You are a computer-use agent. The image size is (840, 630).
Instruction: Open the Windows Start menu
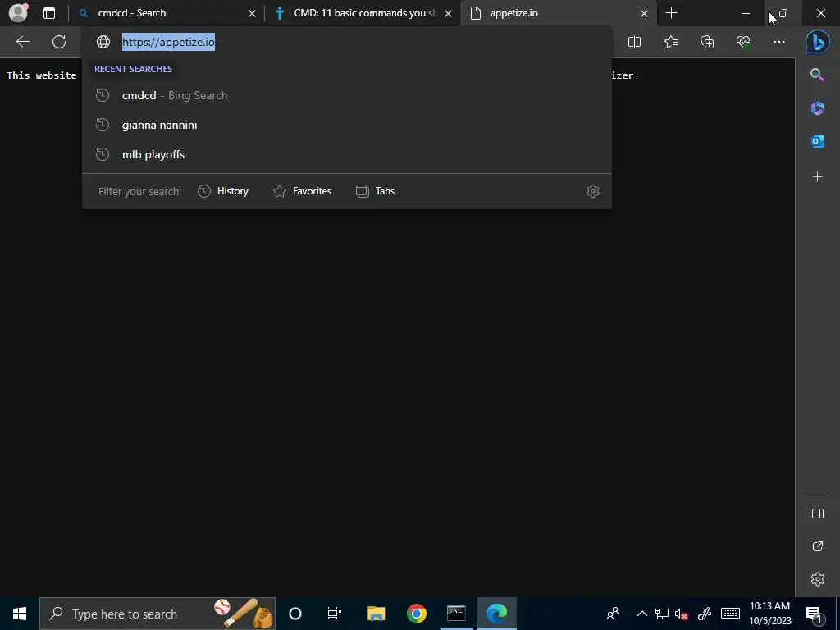click(20, 614)
